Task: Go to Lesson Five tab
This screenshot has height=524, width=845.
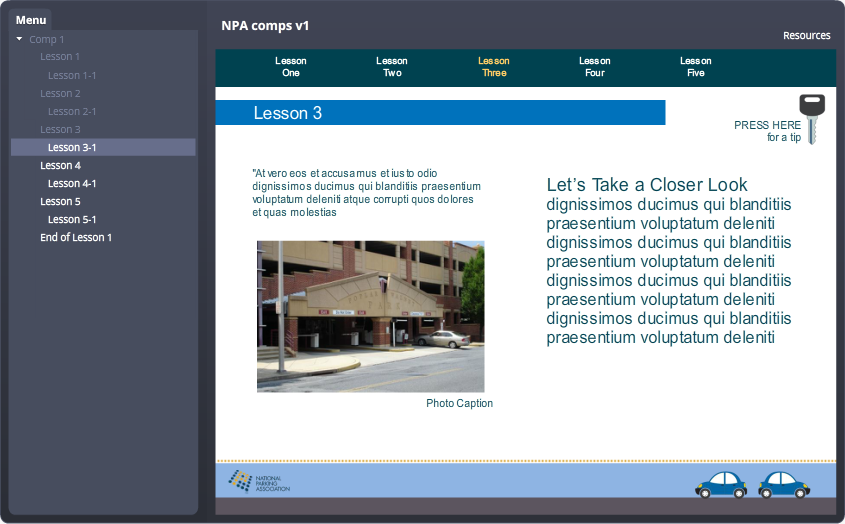Action: 696,67
